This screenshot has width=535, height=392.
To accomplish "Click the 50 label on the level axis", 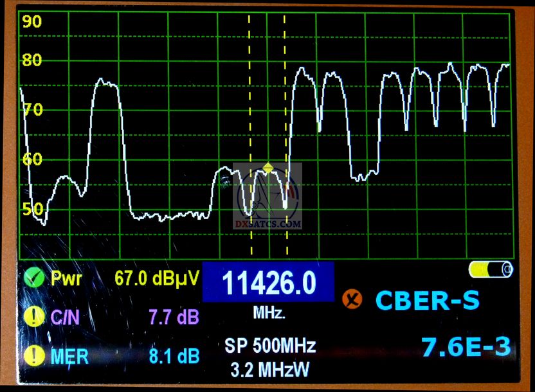I will point(32,209).
